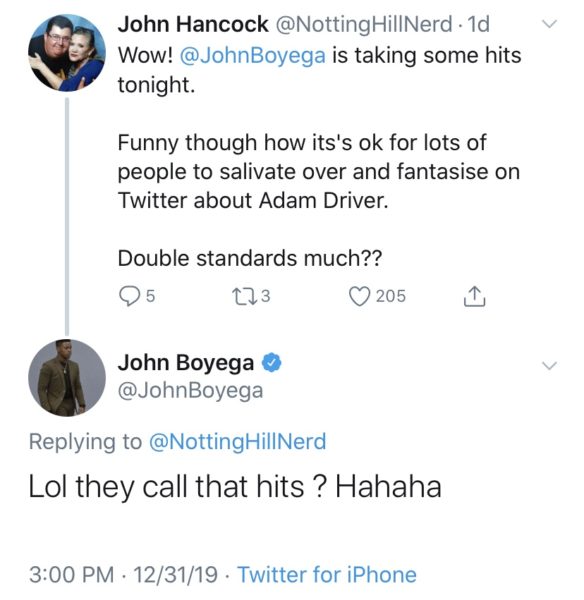
Task: Open the John Hancock display name
Action: (x=193, y=24)
